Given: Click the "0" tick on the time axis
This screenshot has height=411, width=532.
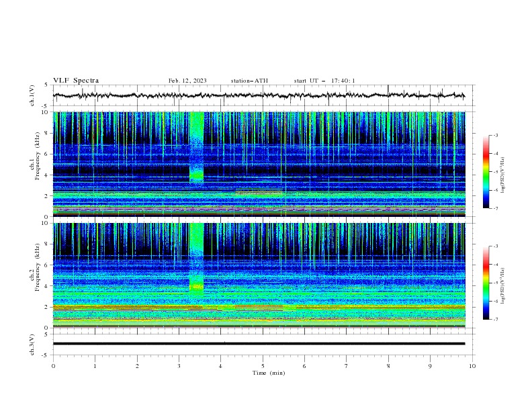Looking at the screenshot, I should (x=53, y=366).
